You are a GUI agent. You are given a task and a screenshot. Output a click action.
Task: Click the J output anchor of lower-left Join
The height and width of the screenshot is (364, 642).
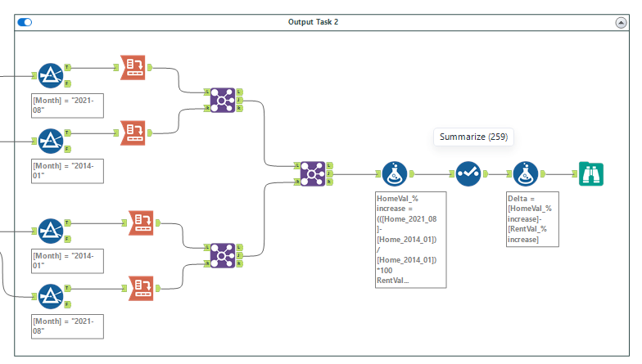(239, 255)
